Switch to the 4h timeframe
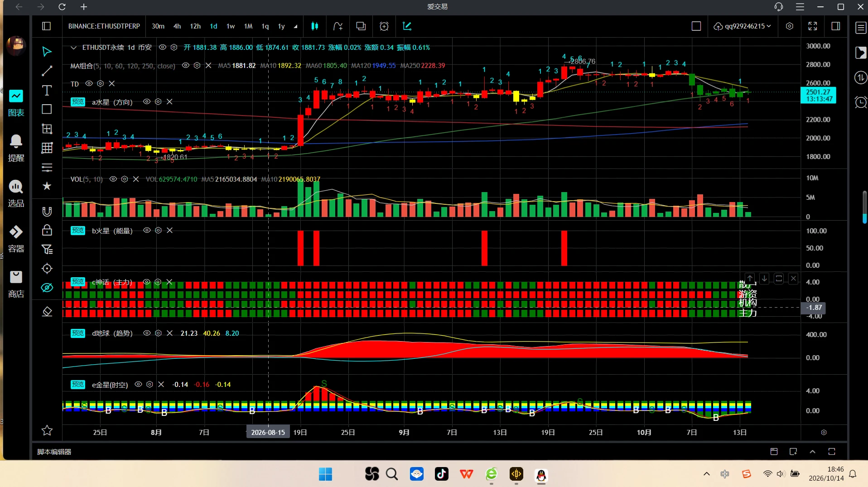The image size is (868, 487). (177, 26)
